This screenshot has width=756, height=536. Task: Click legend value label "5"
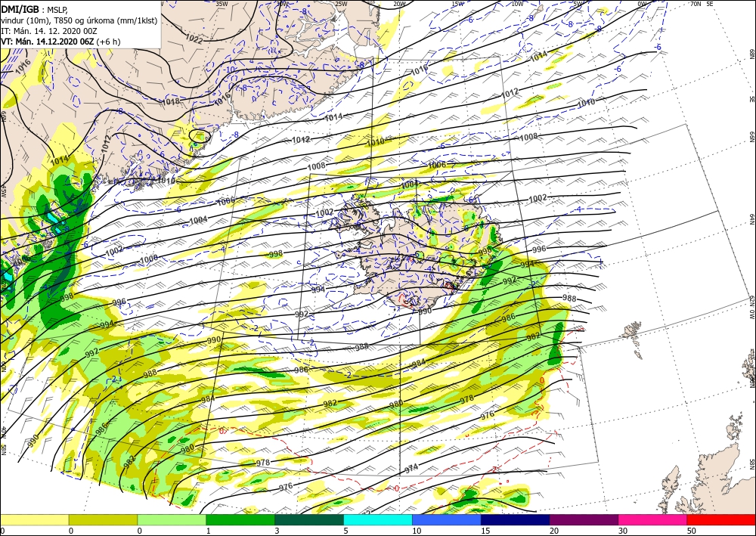pyautogui.click(x=345, y=531)
